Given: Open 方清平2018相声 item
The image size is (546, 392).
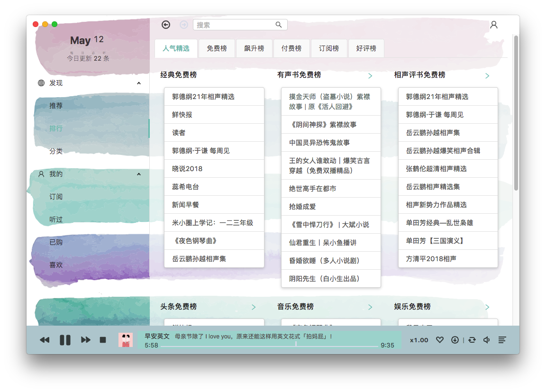Looking at the screenshot, I should click(x=448, y=259).
